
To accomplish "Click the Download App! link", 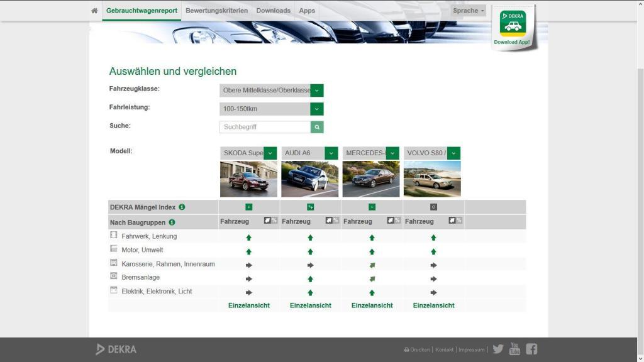I will tap(512, 42).
